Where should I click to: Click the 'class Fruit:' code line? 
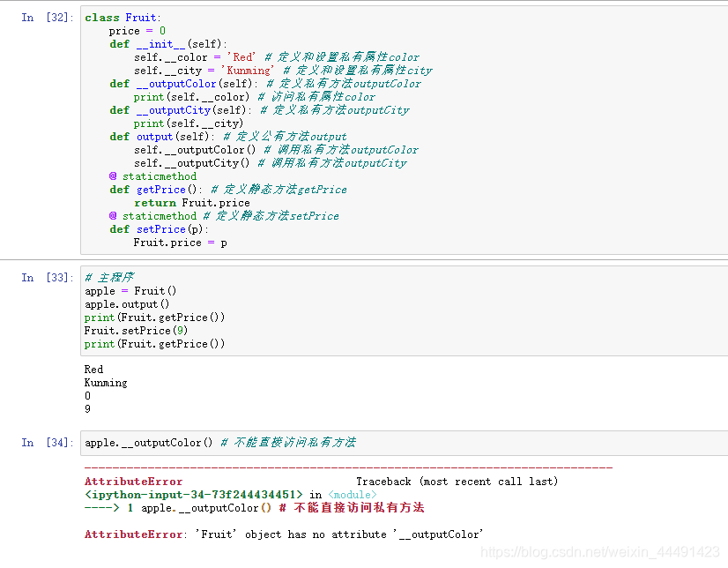click(x=123, y=18)
